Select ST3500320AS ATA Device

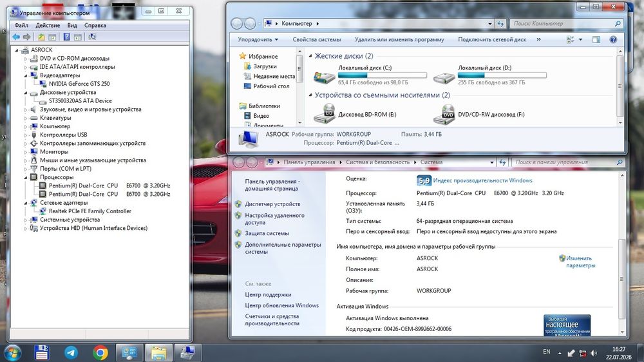pyautogui.click(x=80, y=100)
